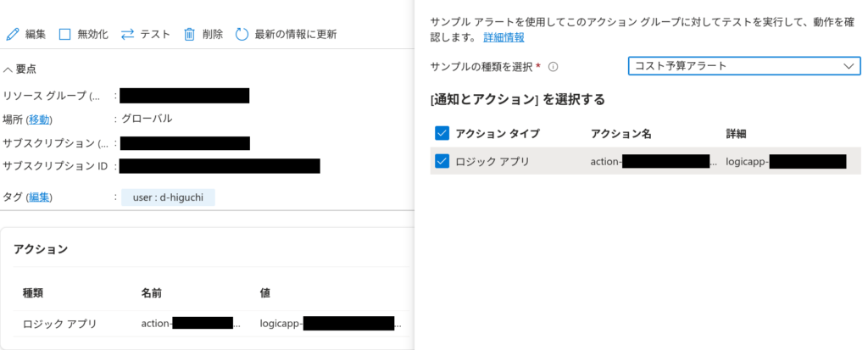Image resolution: width=868 pixels, height=350 pixels.
Task: Click info icon beside サンプルの種類を選択
Action: coord(553,66)
